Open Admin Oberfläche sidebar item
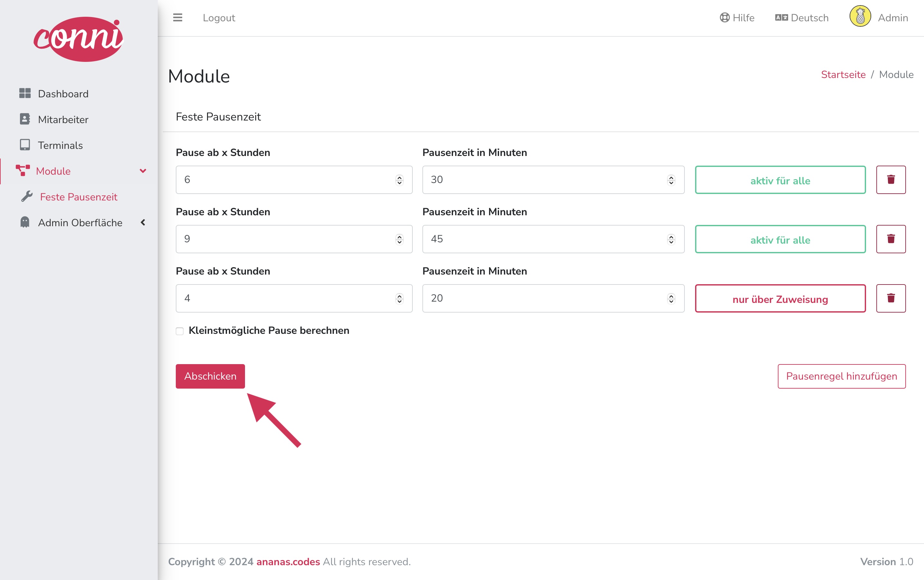Viewport: 924px width, 580px height. click(79, 222)
